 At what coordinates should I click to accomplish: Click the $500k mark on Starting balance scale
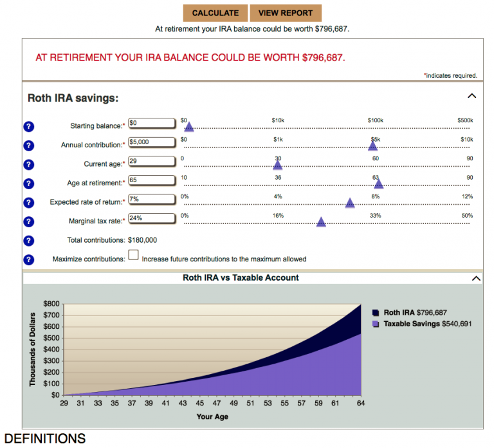(465, 120)
